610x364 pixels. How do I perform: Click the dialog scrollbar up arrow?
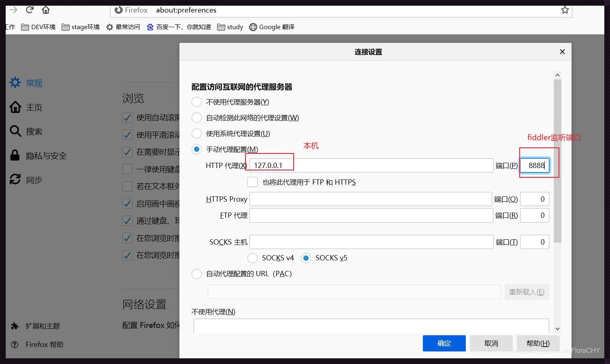[557, 75]
